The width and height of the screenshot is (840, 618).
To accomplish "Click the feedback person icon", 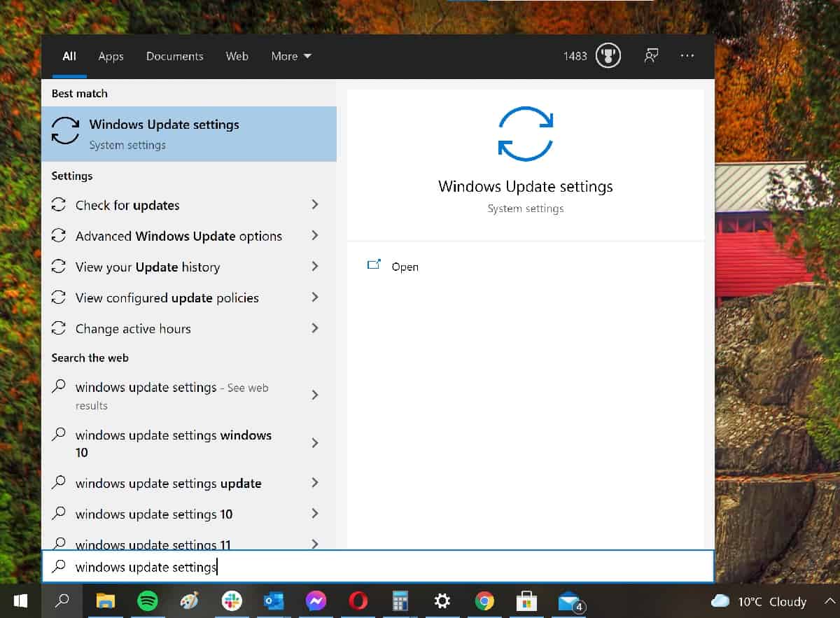I will pyautogui.click(x=651, y=56).
